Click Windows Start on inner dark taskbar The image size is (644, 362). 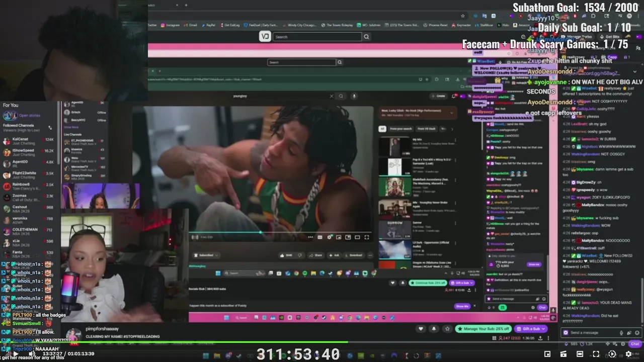[218, 273]
